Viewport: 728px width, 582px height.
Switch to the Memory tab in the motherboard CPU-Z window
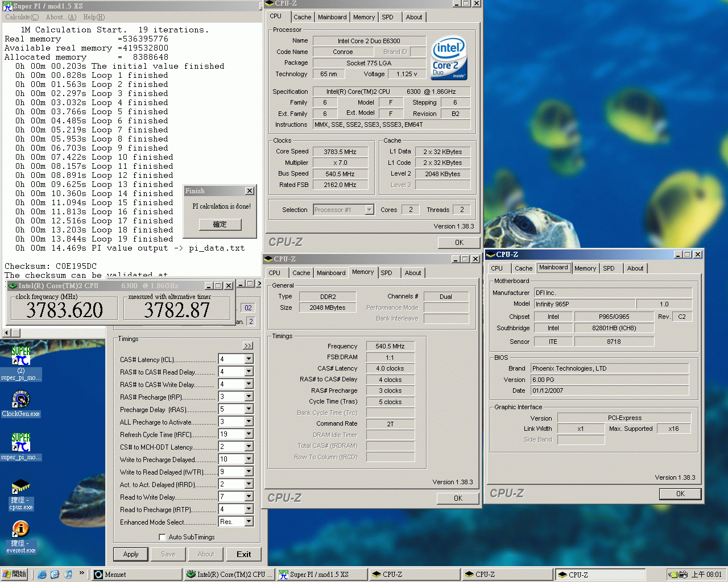coord(585,269)
